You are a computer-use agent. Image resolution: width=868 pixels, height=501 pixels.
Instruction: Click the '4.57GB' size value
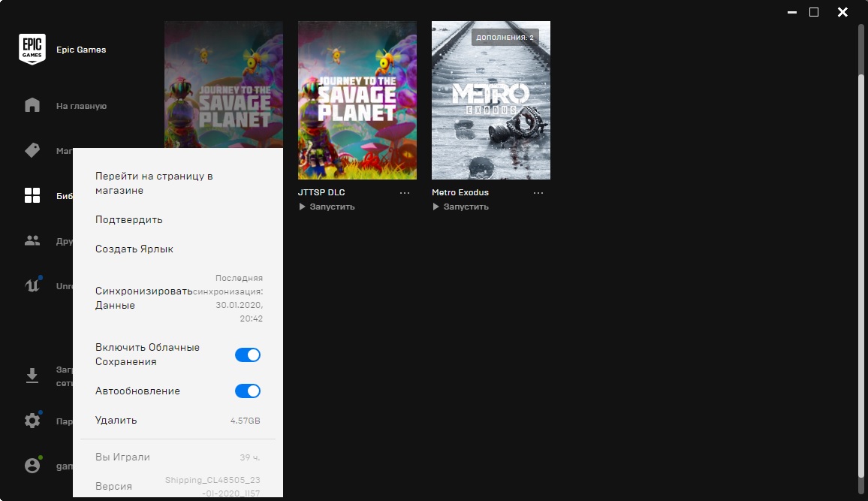coord(246,421)
